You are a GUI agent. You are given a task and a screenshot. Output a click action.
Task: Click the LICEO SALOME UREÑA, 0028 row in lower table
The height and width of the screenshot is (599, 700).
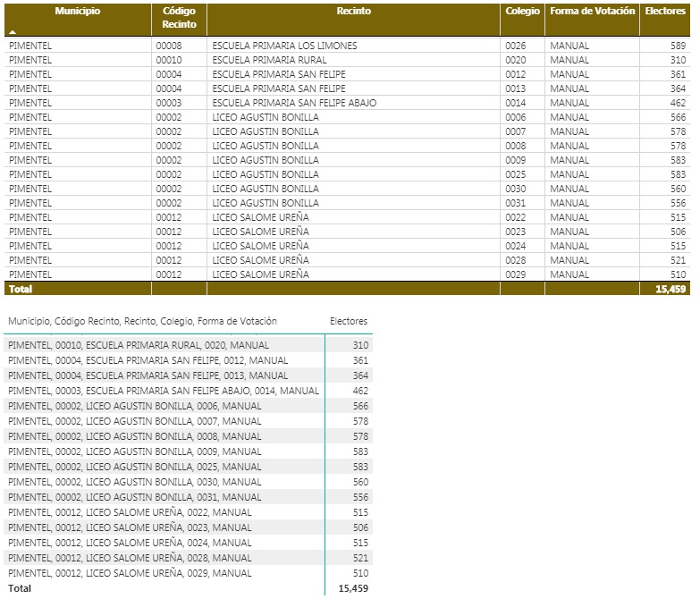pos(130,558)
